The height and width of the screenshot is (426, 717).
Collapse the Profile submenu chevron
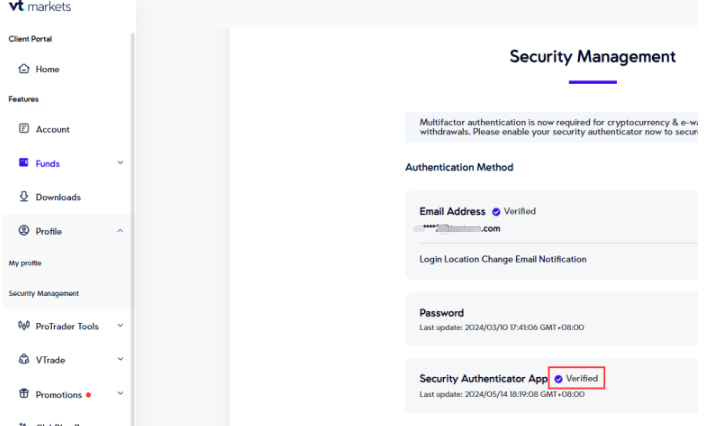[x=120, y=231]
